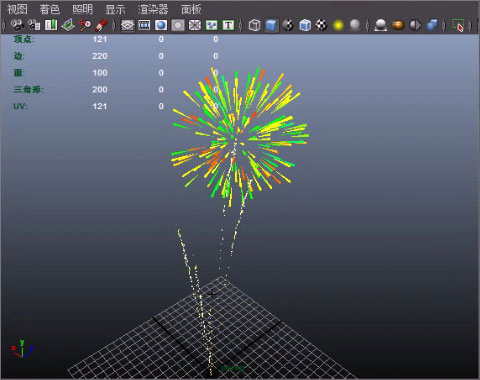Click the red grease pencil icon
480x380 pixels.
[101, 25]
